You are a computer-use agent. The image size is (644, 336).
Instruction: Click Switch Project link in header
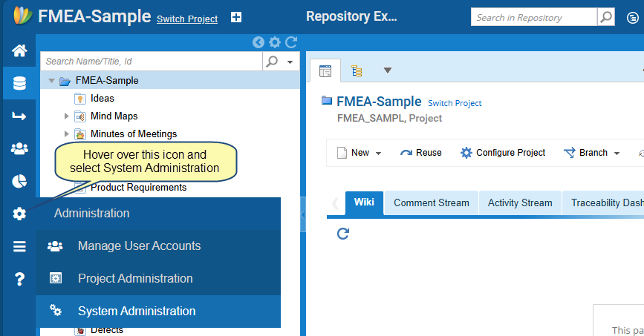pos(187,19)
